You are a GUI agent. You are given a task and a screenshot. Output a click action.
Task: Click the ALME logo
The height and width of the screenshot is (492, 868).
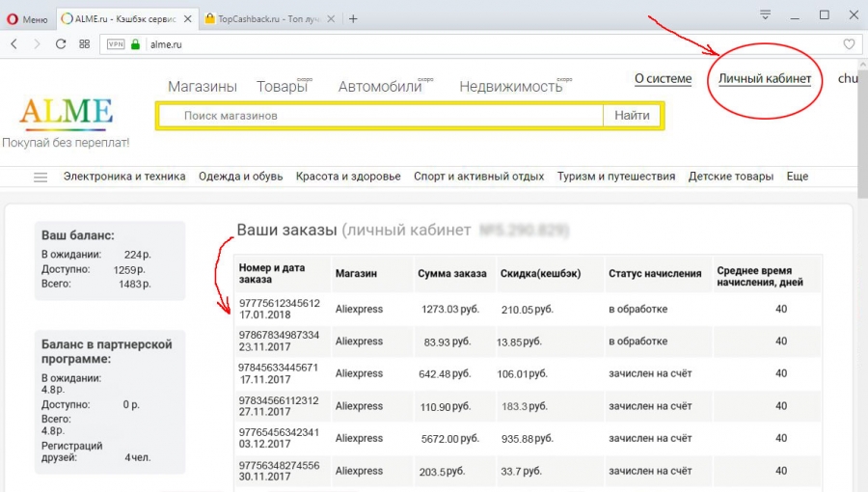[x=67, y=113]
